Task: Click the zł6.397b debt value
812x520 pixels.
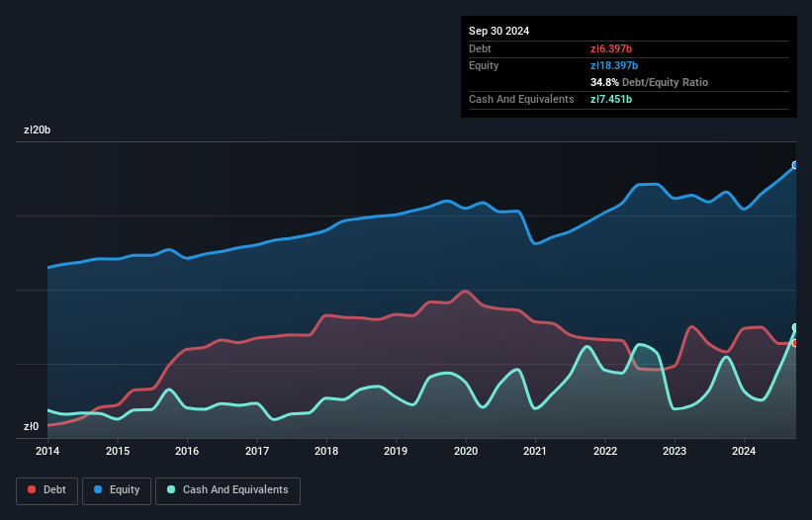Action: click(x=611, y=48)
